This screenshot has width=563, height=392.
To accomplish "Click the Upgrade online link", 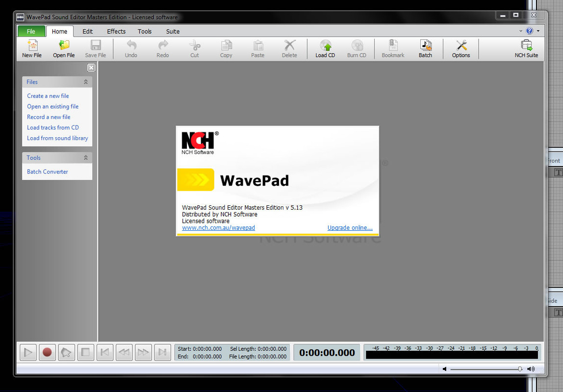I will coord(350,228).
